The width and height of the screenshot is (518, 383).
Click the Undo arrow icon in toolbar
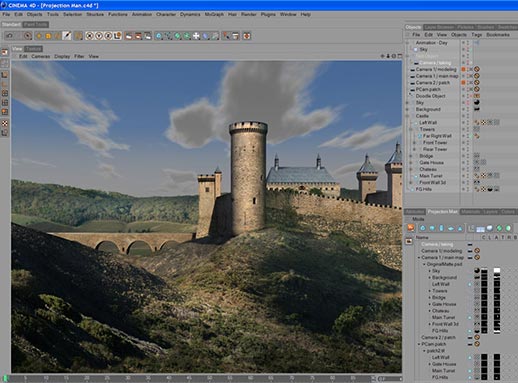[x=9, y=36]
